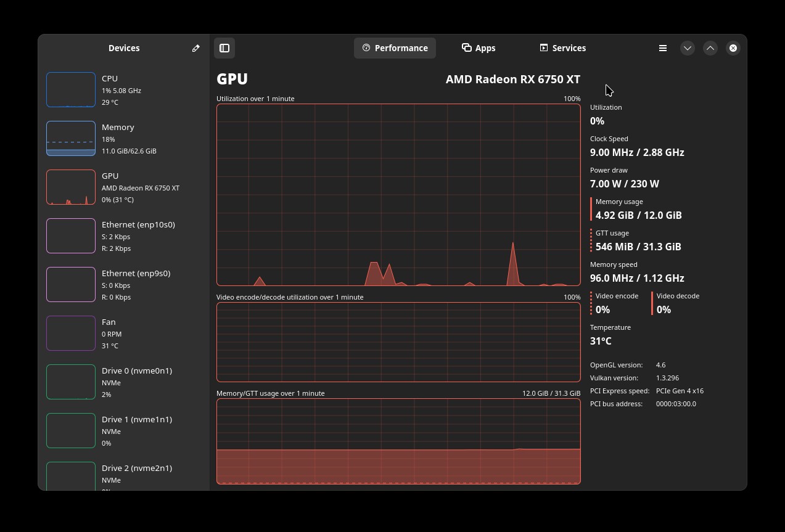
Task: Select the Fan device entry
Action: 124,334
